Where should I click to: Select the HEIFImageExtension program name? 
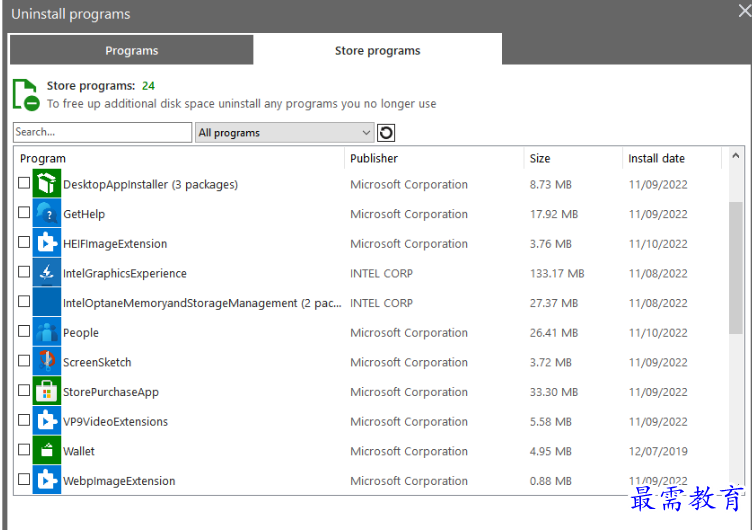click(115, 244)
